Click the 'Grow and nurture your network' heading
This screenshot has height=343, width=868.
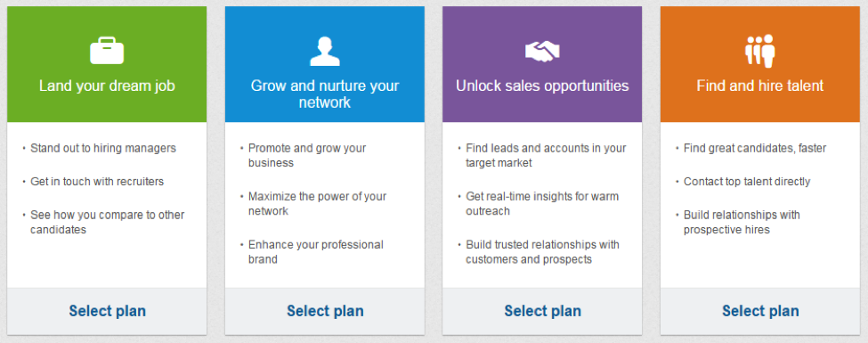tap(325, 94)
